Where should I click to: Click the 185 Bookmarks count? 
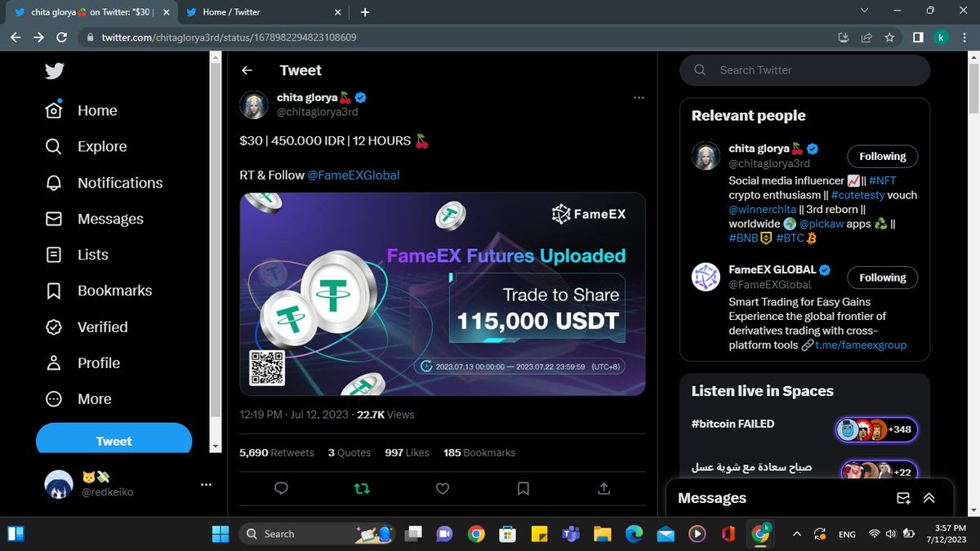[479, 452]
